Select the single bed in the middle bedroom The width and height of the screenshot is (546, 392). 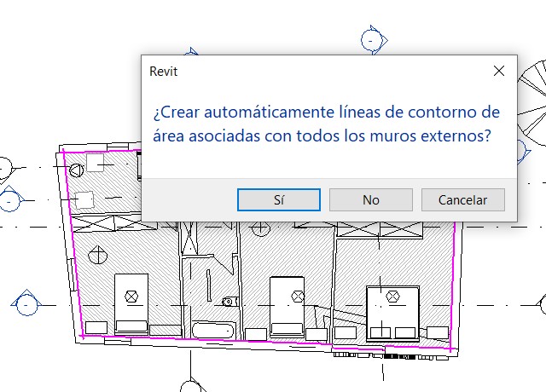pos(287,304)
